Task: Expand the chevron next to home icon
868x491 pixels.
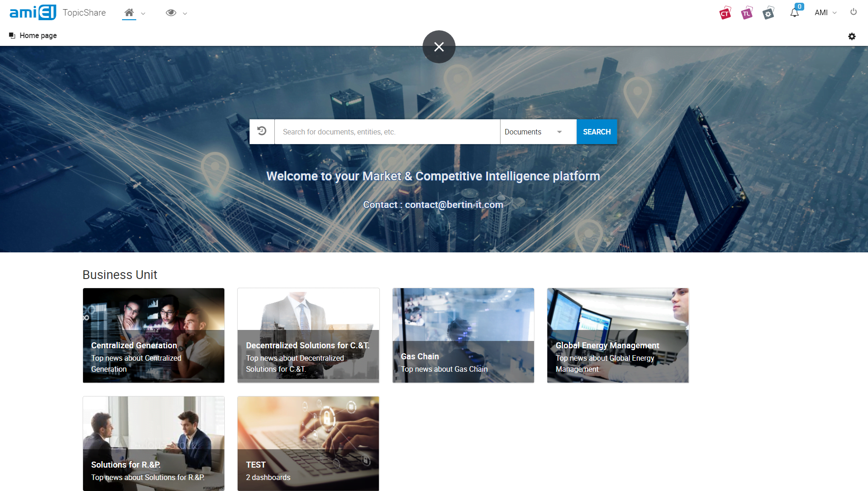Action: 143,13
